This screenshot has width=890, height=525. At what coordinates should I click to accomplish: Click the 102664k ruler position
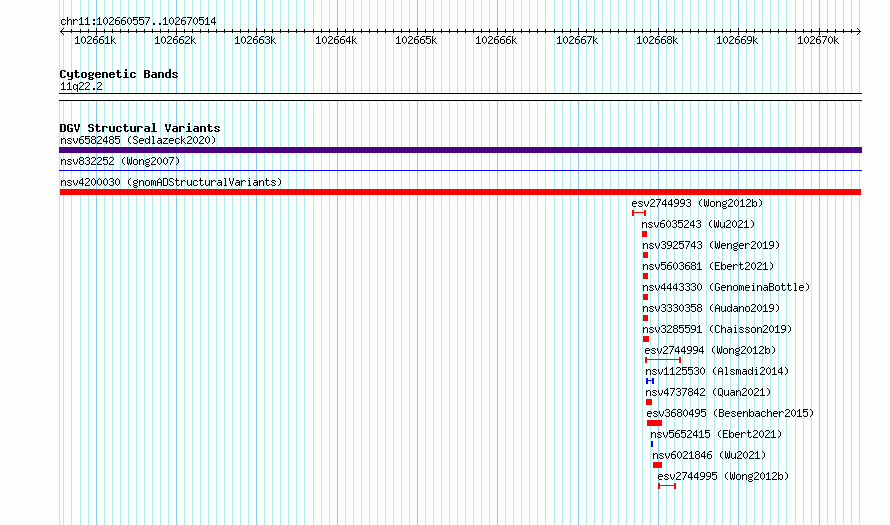pos(336,40)
